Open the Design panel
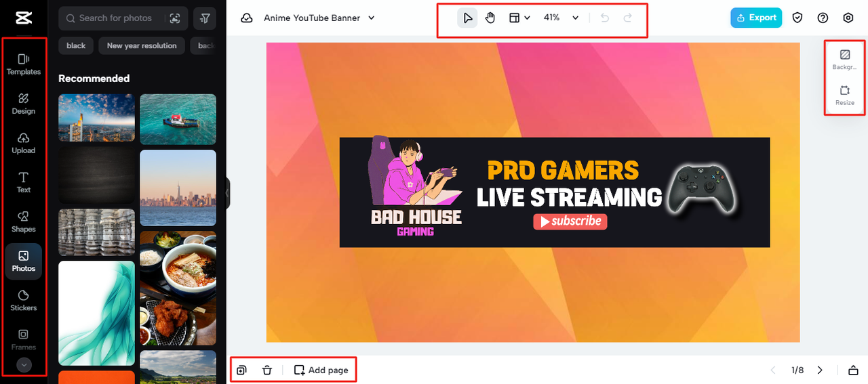 pos(24,104)
